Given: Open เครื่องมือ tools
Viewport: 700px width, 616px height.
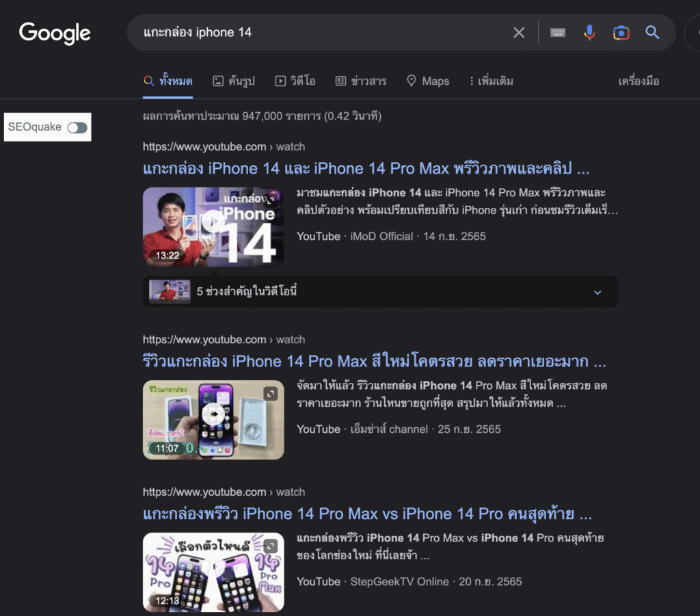Looking at the screenshot, I should point(638,81).
